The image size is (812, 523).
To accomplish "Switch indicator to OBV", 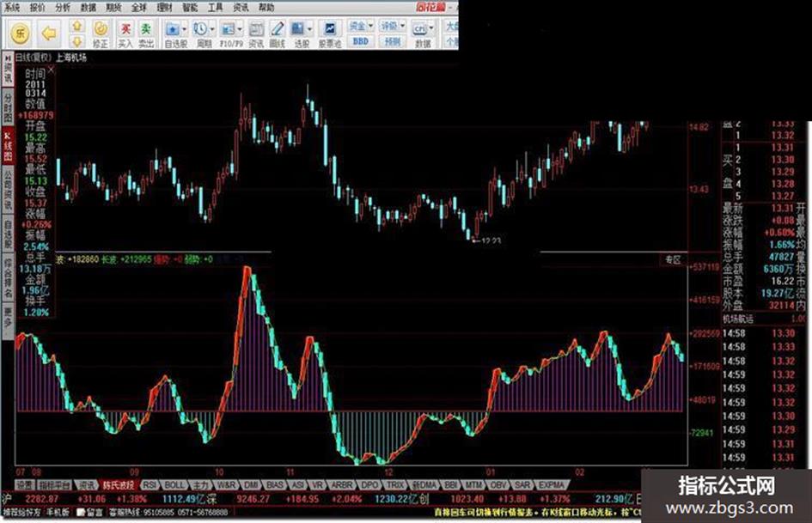I will click(498, 485).
